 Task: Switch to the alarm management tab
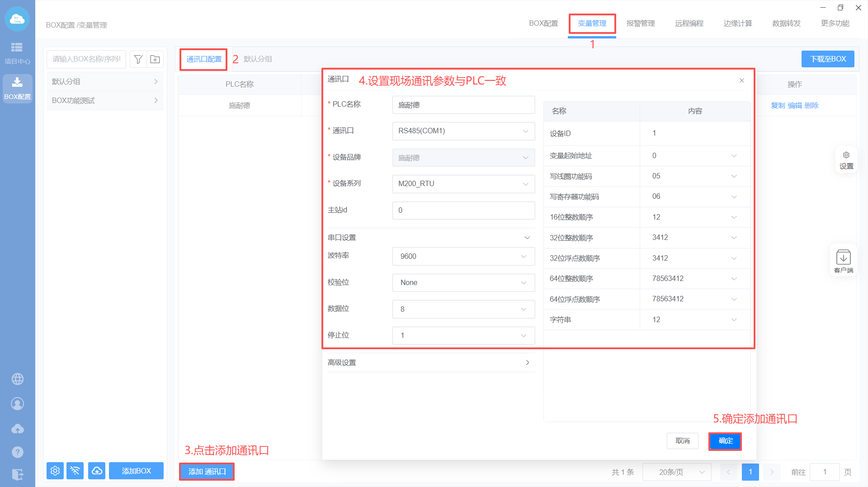coord(640,23)
